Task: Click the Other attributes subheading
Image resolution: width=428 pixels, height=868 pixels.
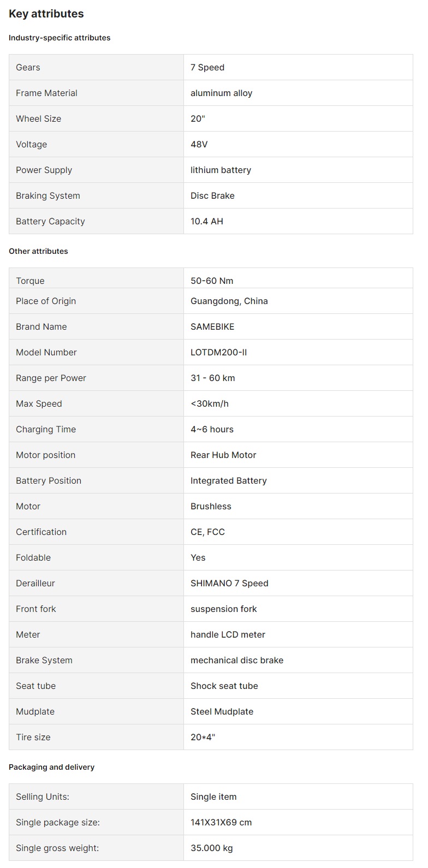Action: coord(38,251)
